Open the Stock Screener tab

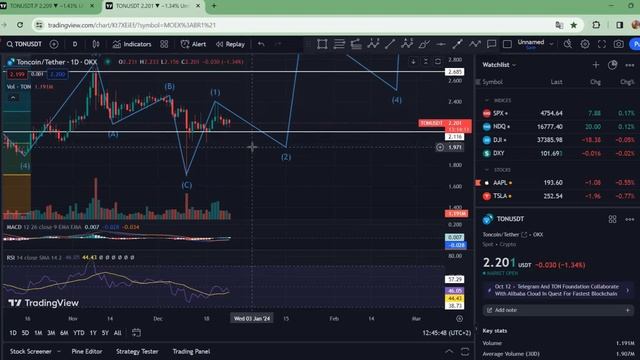(x=31, y=351)
